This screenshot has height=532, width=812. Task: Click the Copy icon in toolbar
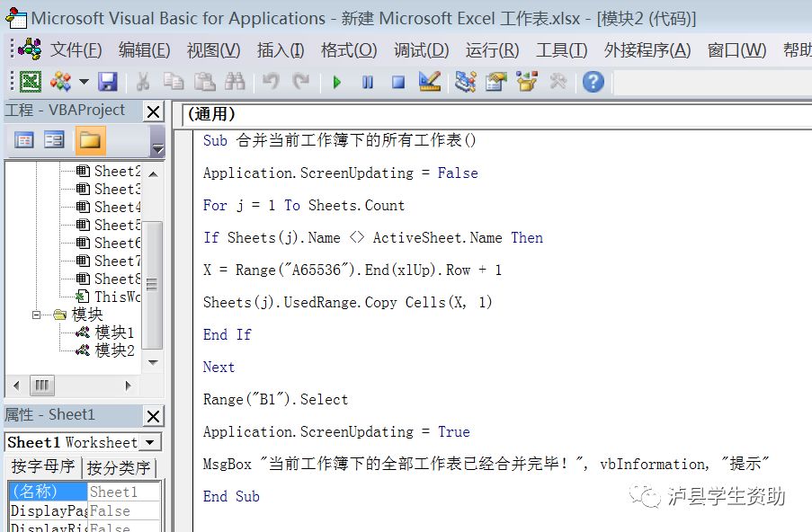click(x=174, y=82)
